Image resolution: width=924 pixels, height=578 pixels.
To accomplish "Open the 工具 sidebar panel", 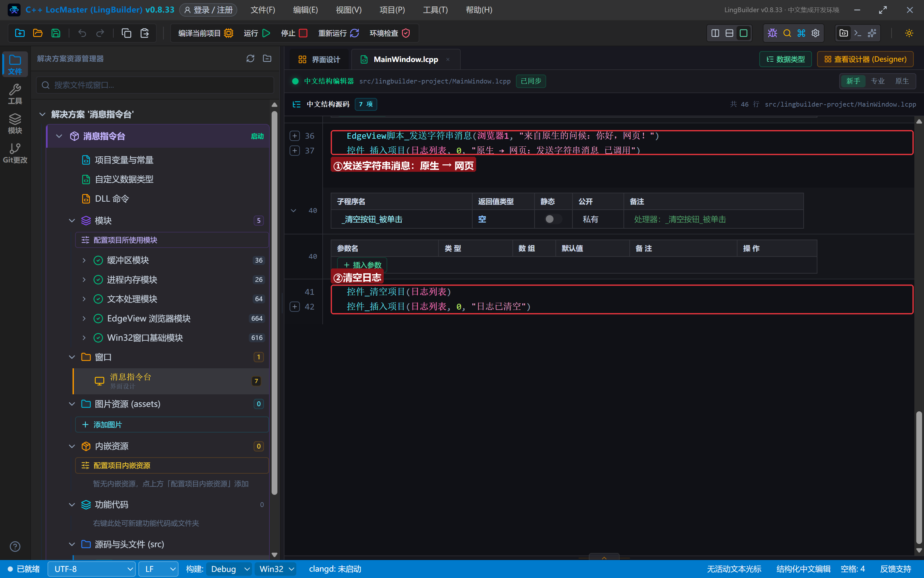I will (x=15, y=94).
